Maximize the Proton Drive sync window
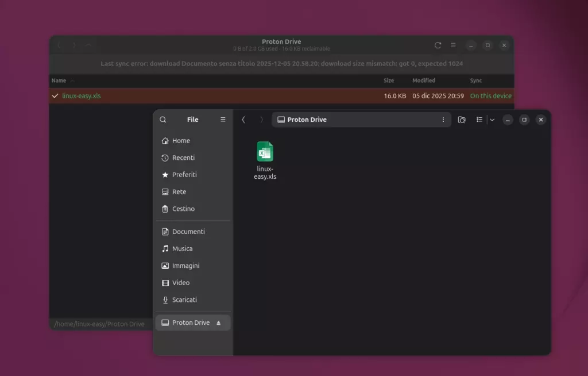The height and width of the screenshot is (376, 588). tap(488, 45)
